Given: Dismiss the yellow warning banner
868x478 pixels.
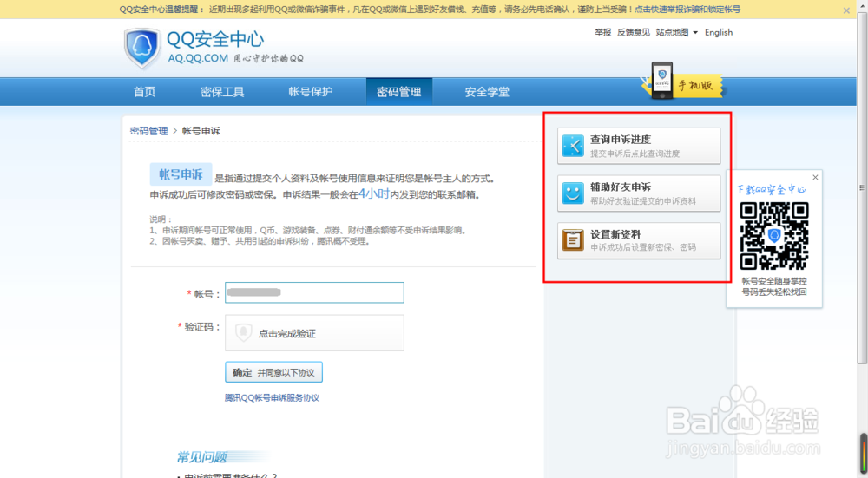Looking at the screenshot, I should (x=846, y=10).
